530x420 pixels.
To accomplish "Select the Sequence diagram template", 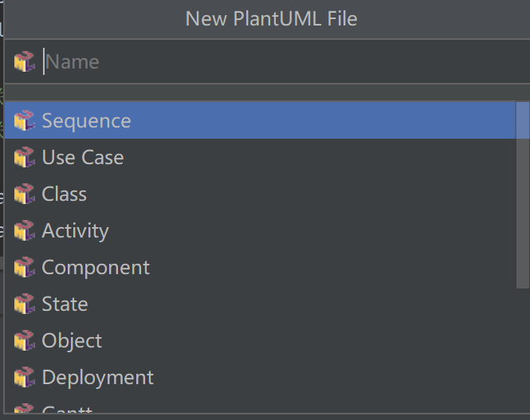I will click(261, 120).
